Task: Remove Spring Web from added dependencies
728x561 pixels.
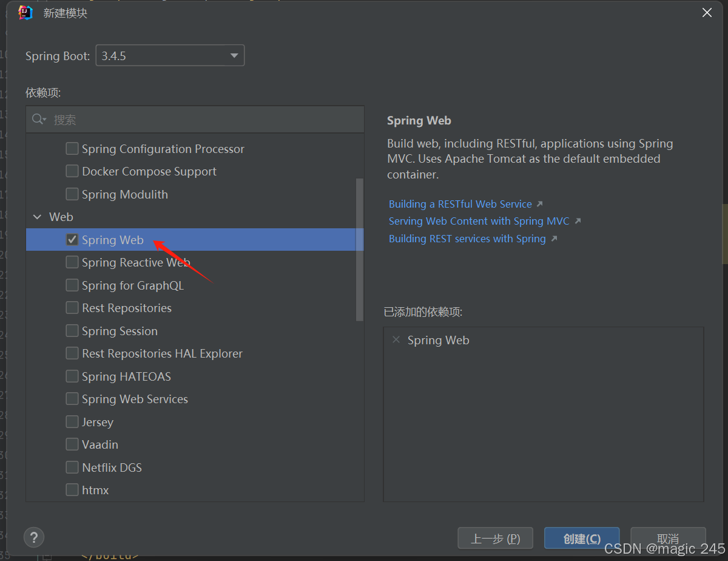Action: pos(396,340)
